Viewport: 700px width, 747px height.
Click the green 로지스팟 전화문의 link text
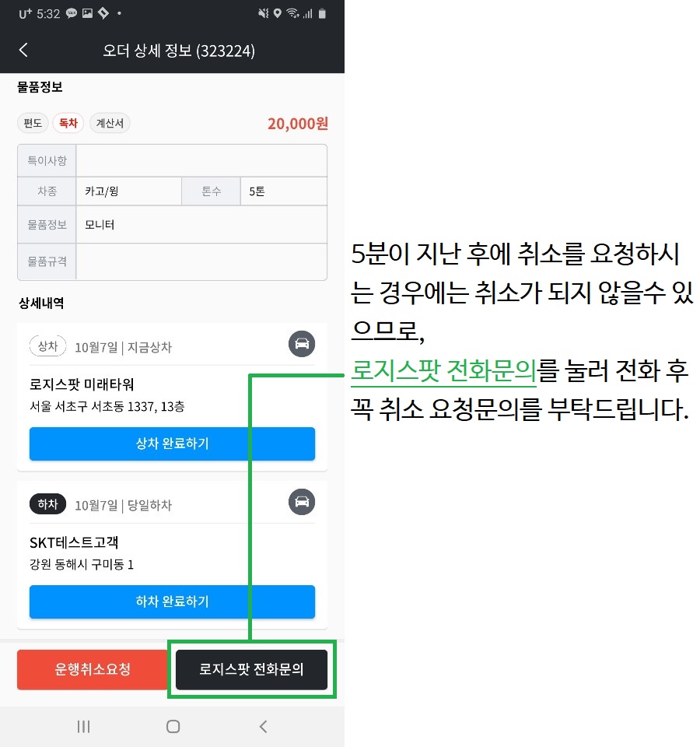443,370
